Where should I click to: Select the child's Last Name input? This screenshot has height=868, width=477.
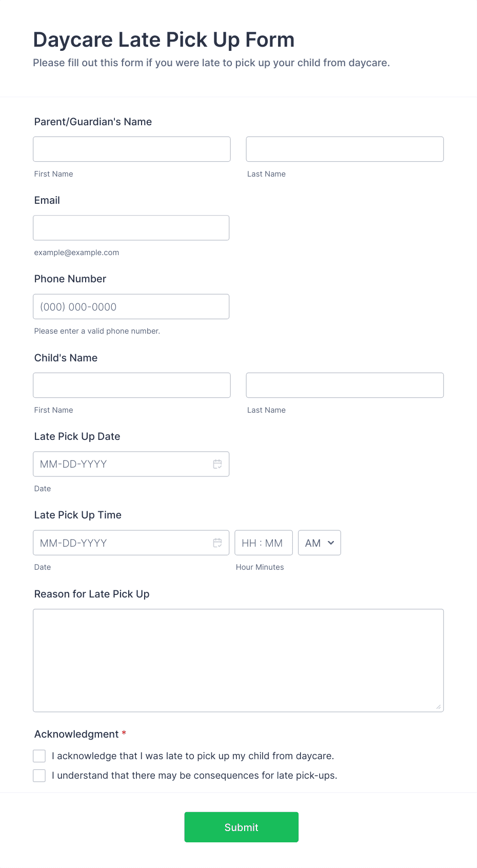345,385
